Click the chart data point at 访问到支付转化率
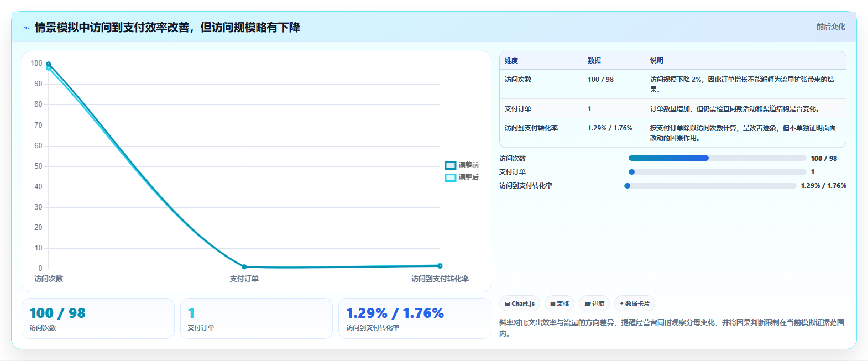Image resolution: width=868 pixels, height=361 pixels. pyautogui.click(x=440, y=266)
